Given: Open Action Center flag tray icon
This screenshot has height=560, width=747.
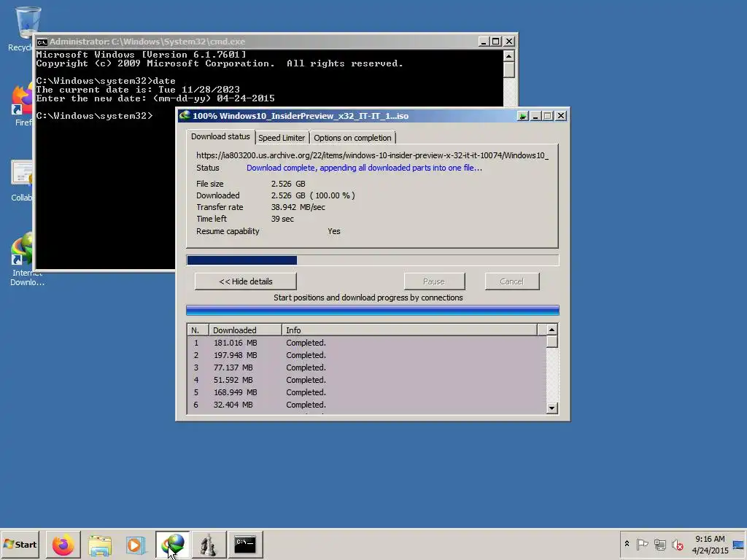Looking at the screenshot, I should (x=642, y=544).
